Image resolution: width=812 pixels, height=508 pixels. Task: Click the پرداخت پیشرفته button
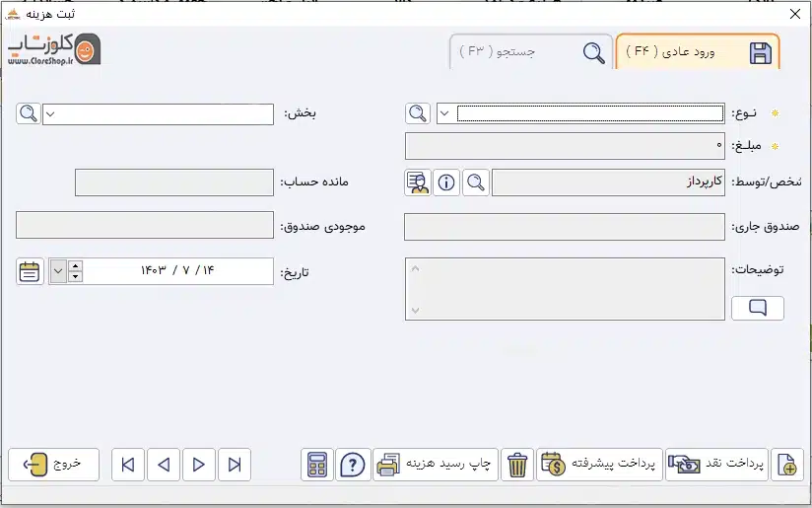click(599, 465)
